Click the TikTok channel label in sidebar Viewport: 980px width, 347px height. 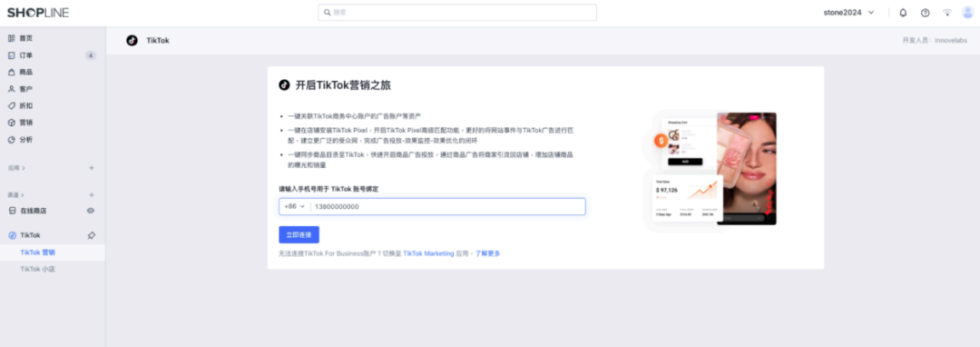point(30,235)
